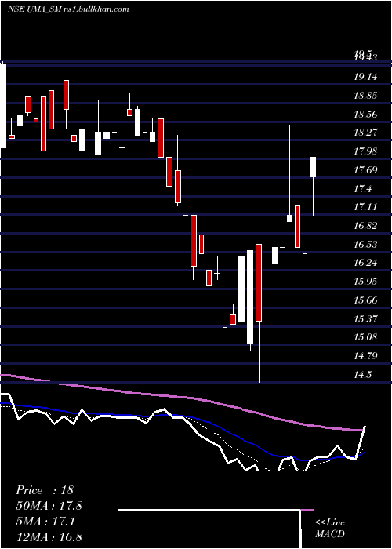This screenshot has width=392, height=549.
Task: Click the 15.37 price axis label
Action: [365, 319]
